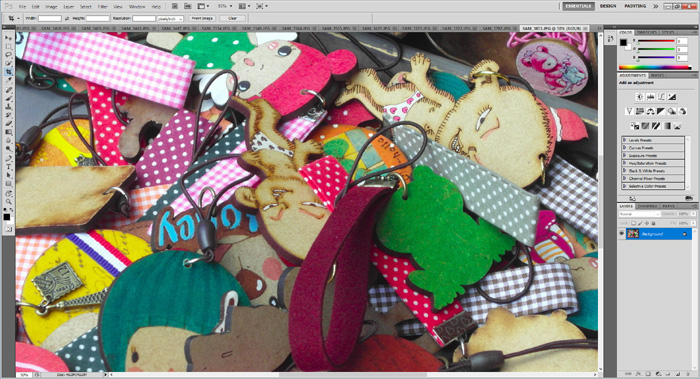Delete layer using trash icon

pos(688,374)
